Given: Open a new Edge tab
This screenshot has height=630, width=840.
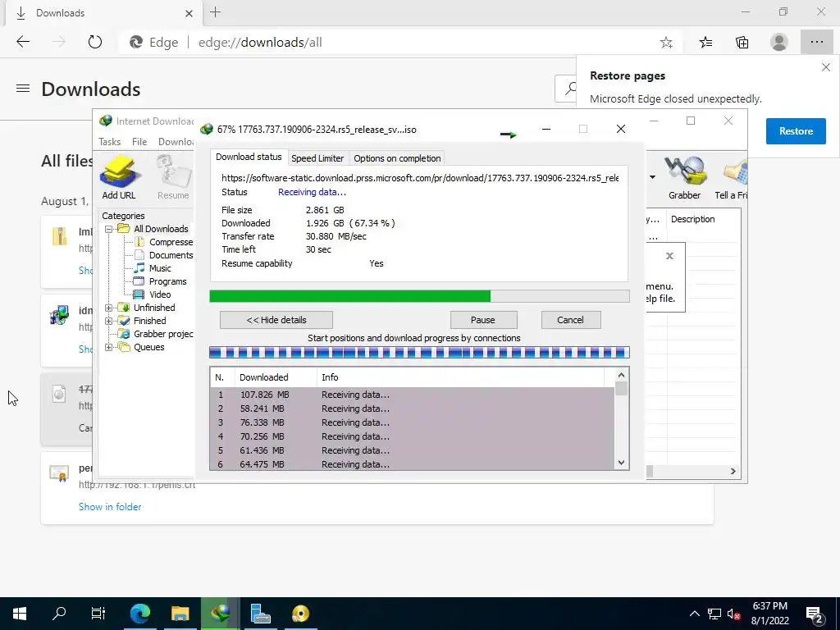Looking at the screenshot, I should (x=216, y=12).
